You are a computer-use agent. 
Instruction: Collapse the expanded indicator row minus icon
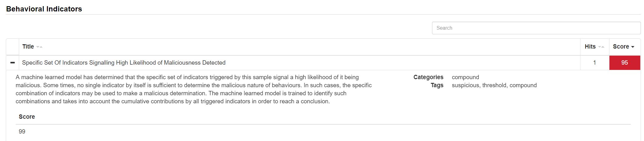[x=12, y=63]
